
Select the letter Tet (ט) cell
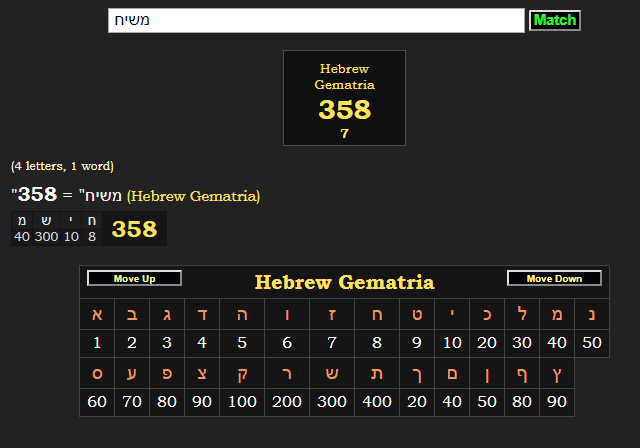[x=417, y=315]
